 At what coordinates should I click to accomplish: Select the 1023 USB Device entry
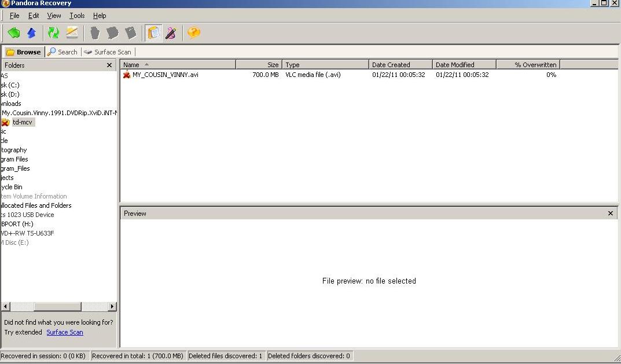[x=27, y=215]
